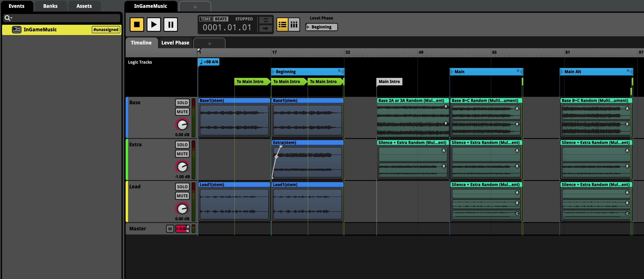
Task: Click the Logic Tracks header label
Action: pos(140,62)
